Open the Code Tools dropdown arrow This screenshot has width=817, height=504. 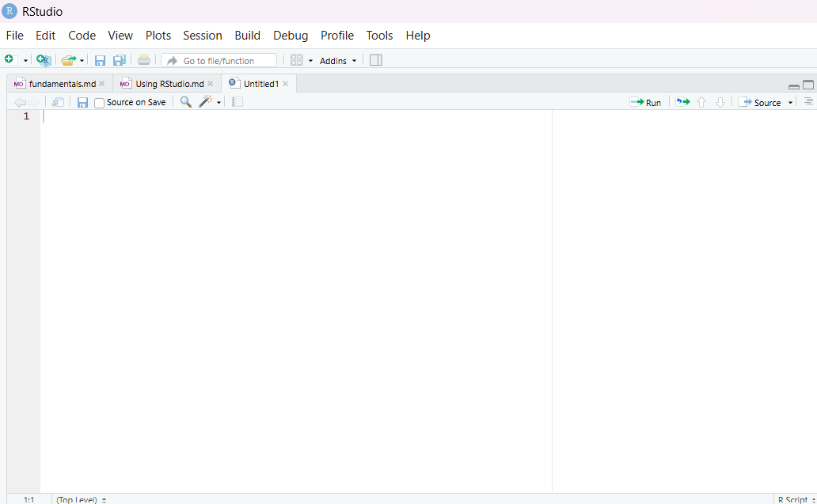tap(218, 103)
